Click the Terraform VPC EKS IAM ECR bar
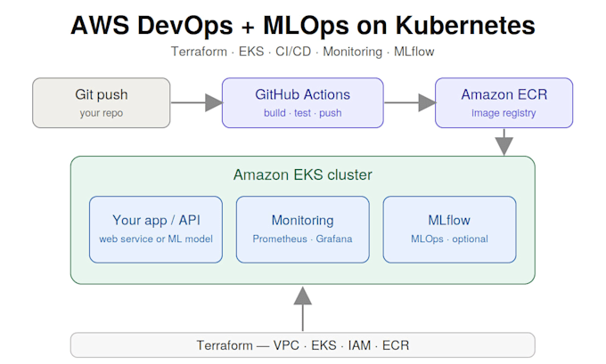The height and width of the screenshot is (364, 606). pyautogui.click(x=303, y=345)
